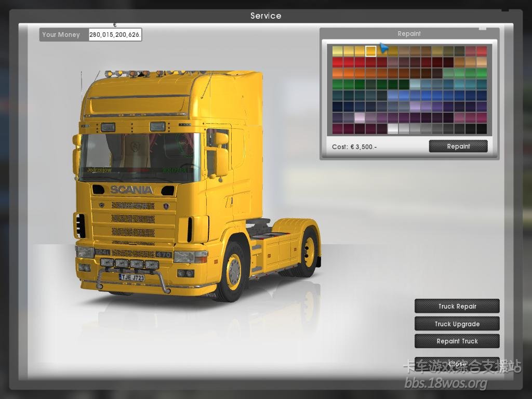
Task: Go to Truck Upgrade
Action: [x=457, y=324]
